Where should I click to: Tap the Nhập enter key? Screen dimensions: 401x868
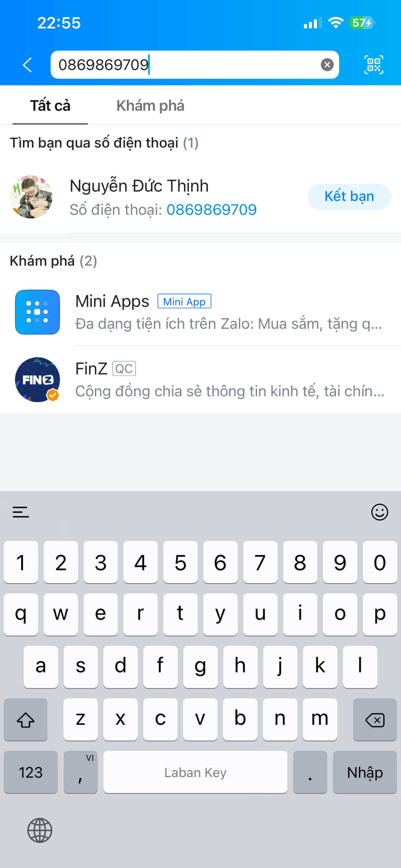(365, 772)
